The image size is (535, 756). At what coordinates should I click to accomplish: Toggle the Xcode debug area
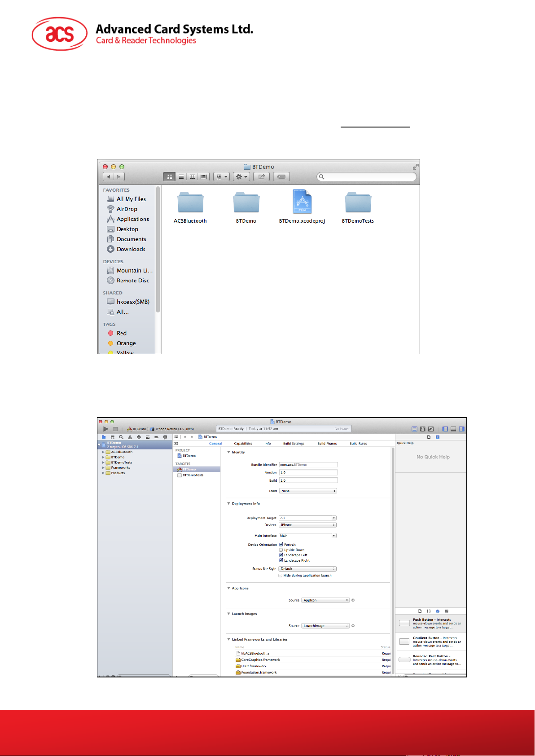[453, 429]
